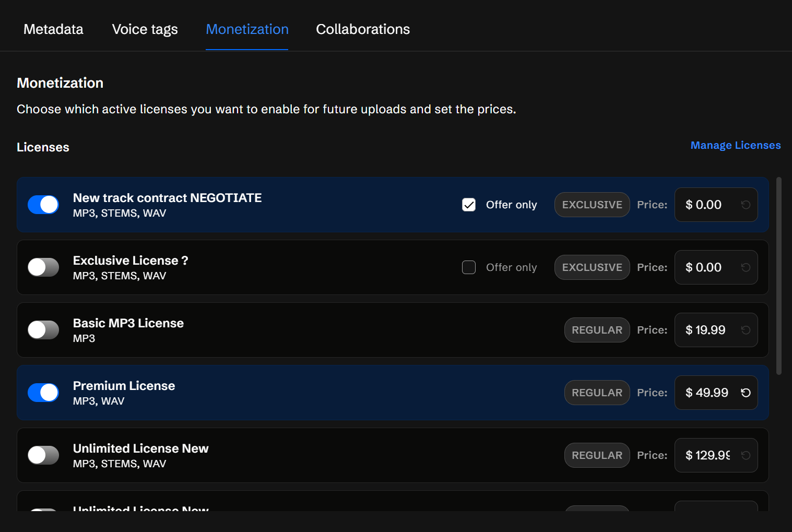Edit the Premium License price field
The width and height of the screenshot is (792, 532).
coord(707,393)
